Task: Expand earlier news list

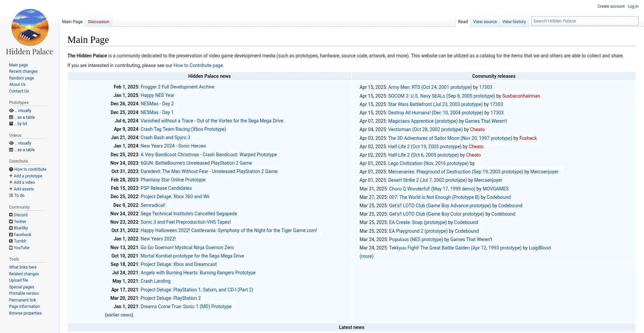Action: [x=119, y=315]
